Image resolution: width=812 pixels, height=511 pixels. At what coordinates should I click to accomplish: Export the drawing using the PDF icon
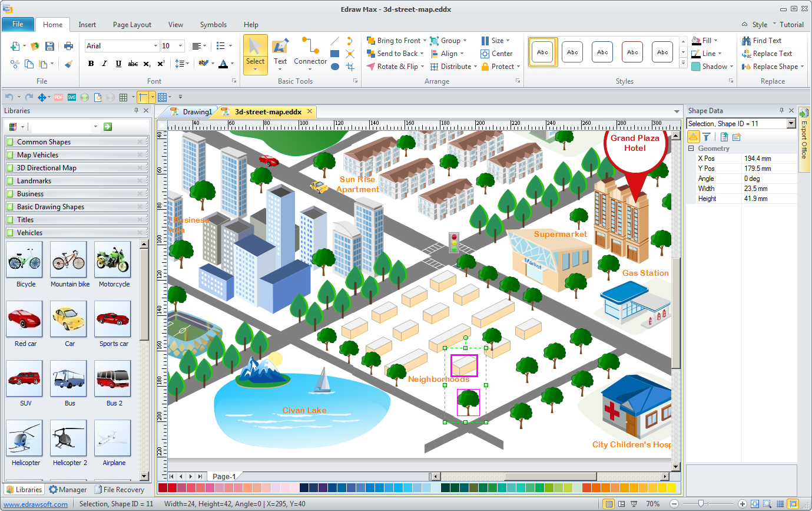tap(58, 97)
